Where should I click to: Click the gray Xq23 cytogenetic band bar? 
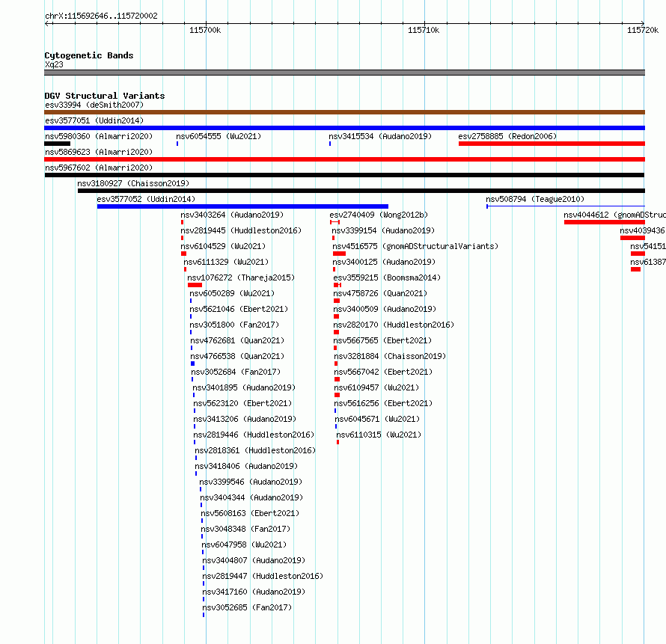point(344,73)
